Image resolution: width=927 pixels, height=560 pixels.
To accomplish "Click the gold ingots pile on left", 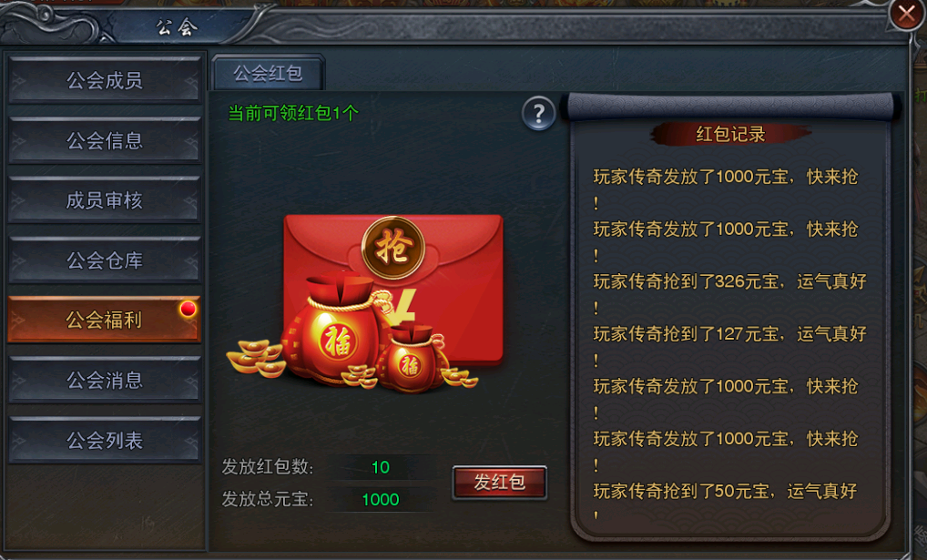I will (255, 358).
